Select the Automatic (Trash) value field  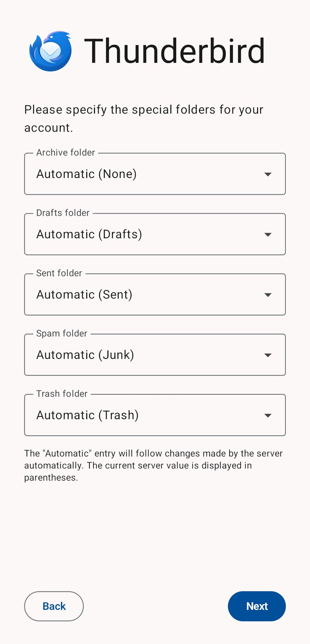point(88,415)
